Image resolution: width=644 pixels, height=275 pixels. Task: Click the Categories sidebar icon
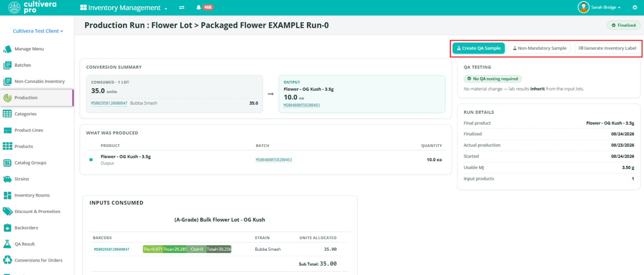point(7,114)
